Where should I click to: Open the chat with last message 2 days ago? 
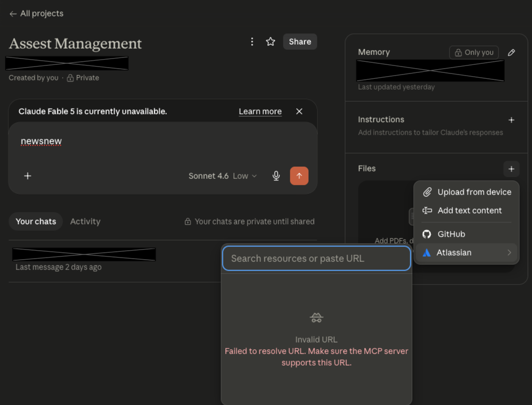click(116, 260)
